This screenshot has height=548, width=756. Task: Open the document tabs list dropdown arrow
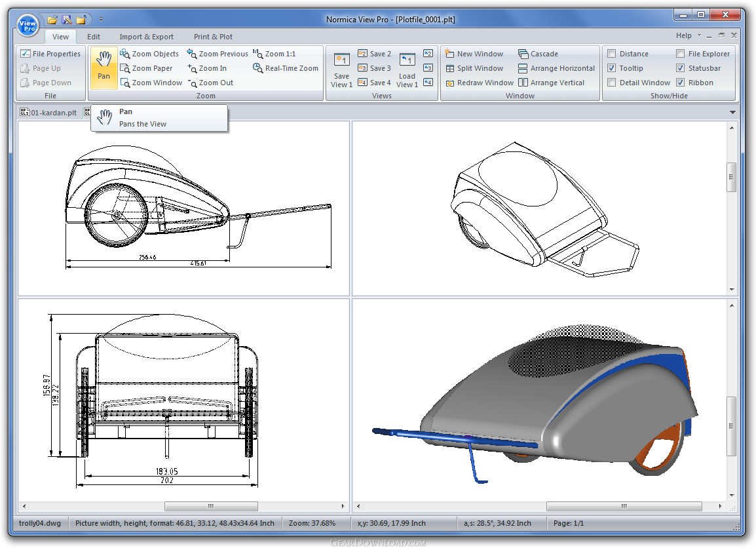click(732, 112)
